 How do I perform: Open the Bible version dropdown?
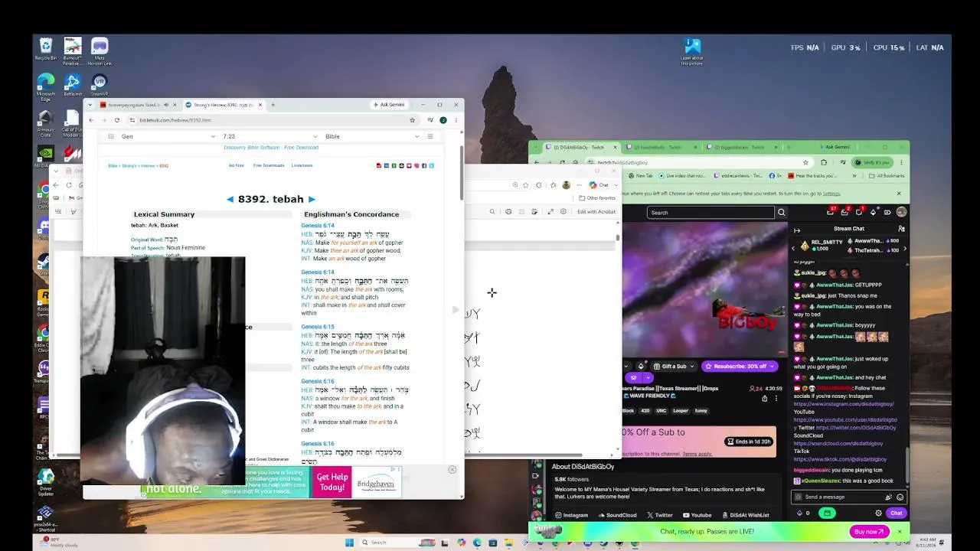(373, 136)
